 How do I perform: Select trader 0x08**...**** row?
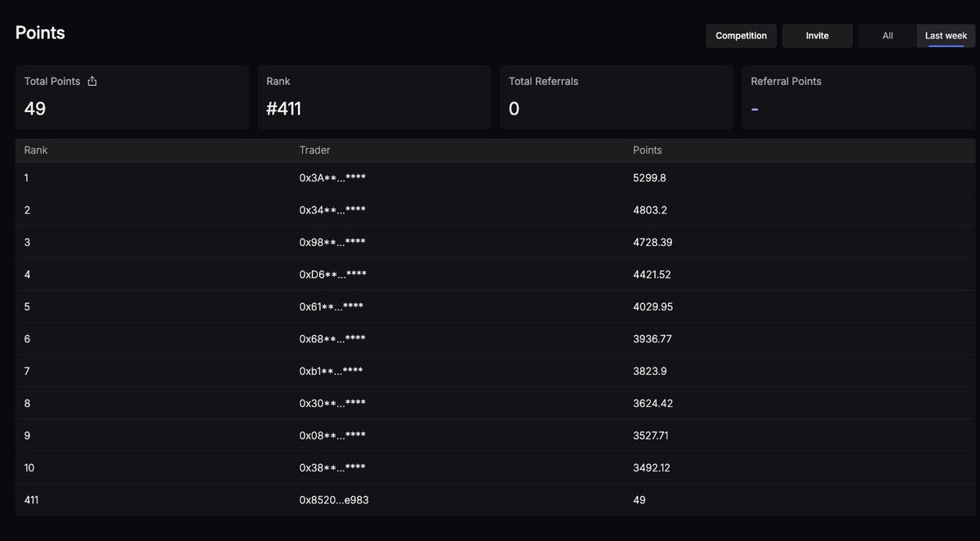(x=495, y=436)
